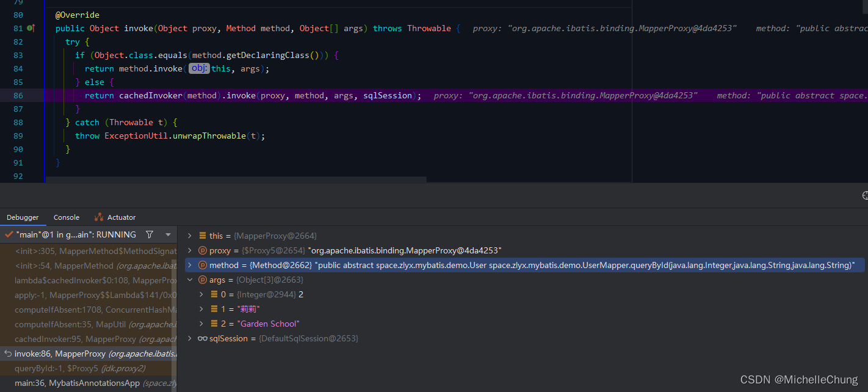Open the thread selector dropdown arrow

[x=168, y=234]
